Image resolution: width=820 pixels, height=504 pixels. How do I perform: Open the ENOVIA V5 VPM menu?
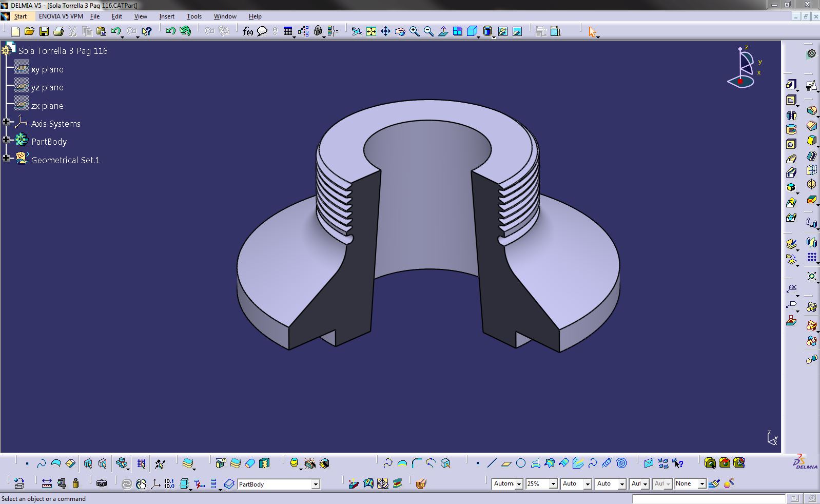tap(61, 16)
